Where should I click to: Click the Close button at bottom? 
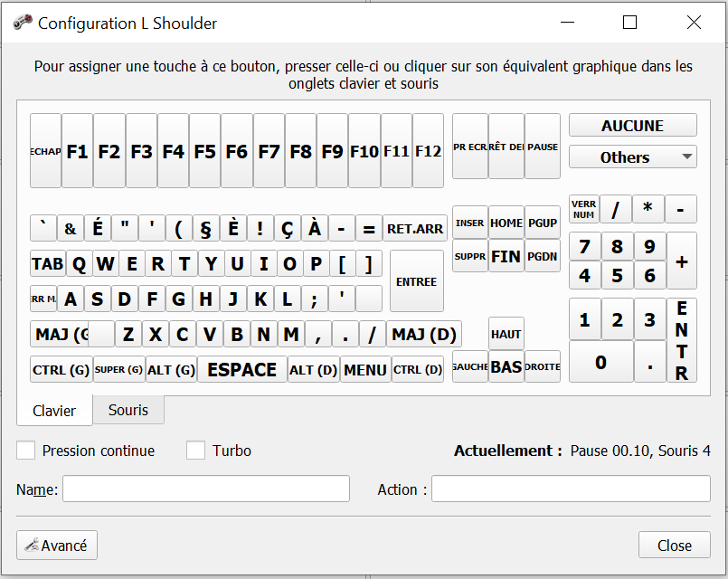click(x=674, y=546)
